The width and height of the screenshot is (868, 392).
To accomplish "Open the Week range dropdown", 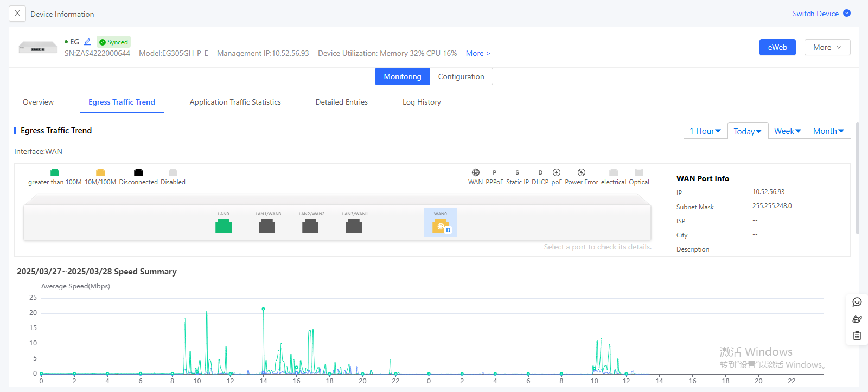I will click(787, 131).
